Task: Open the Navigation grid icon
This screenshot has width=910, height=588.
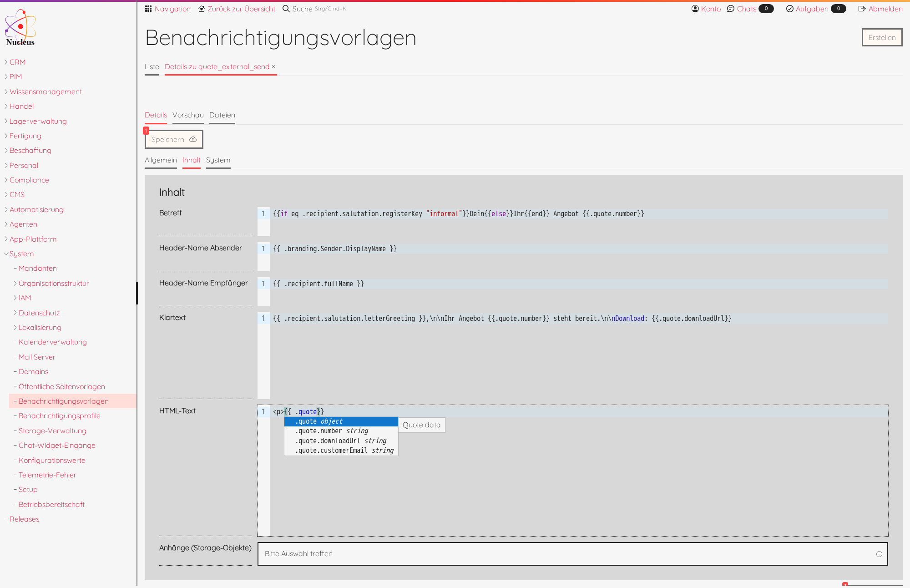Action: click(148, 9)
